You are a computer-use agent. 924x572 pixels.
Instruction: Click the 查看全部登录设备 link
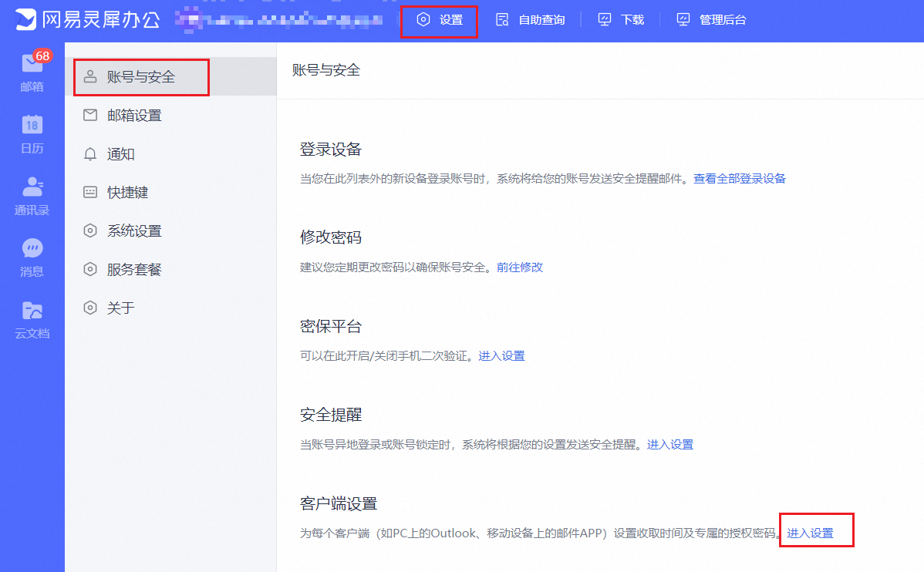coord(739,179)
